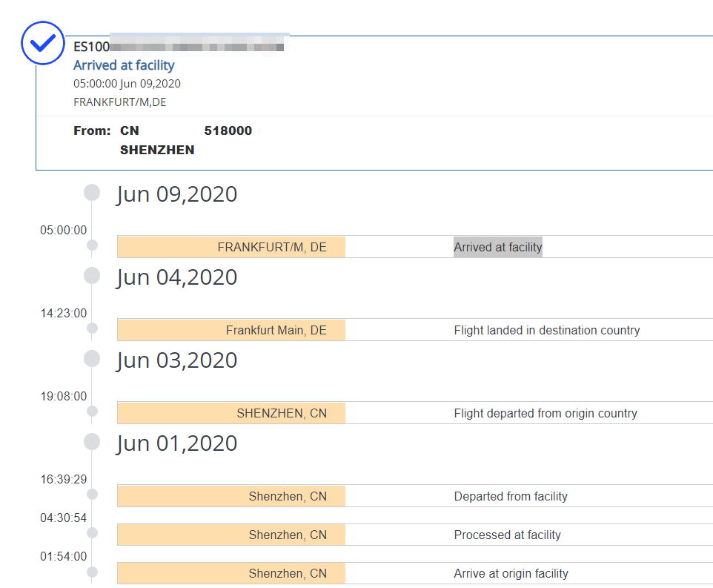Click the small dot beside 16:39:29 event
Viewport: 713px width, 588px height.
[92, 495]
